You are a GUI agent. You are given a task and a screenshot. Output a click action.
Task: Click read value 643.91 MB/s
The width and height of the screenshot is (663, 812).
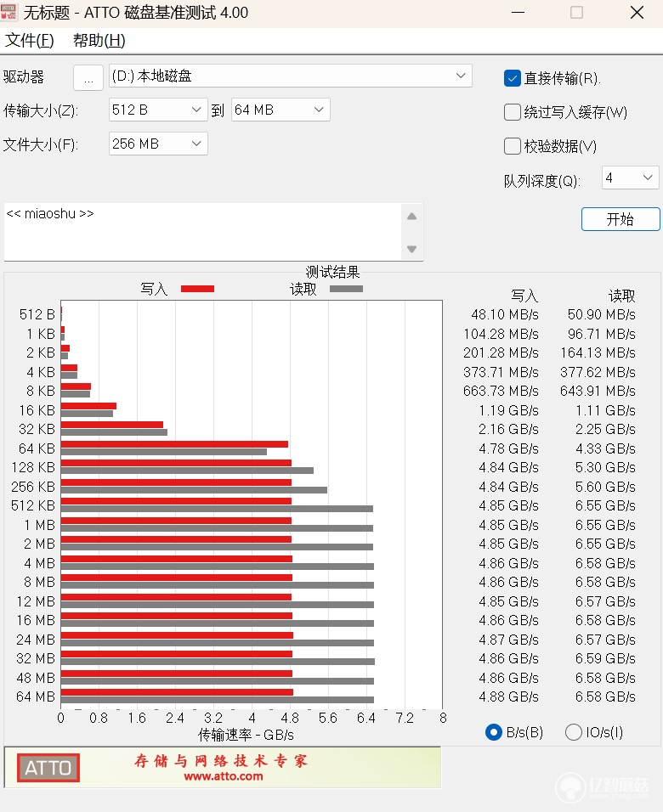[x=598, y=391]
